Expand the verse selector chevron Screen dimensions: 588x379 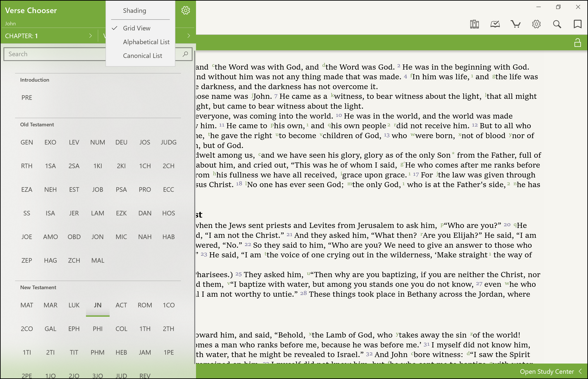coord(188,36)
